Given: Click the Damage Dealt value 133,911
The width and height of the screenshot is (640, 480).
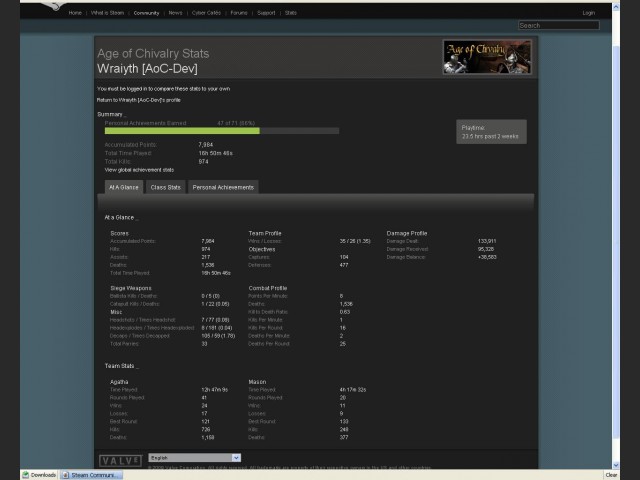Looking at the screenshot, I should point(487,241).
